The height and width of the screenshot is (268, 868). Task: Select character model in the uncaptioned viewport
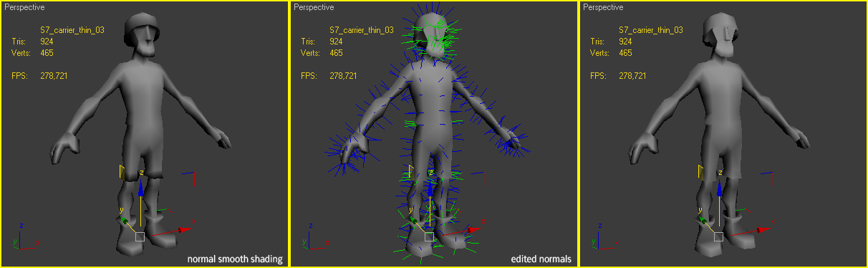click(722, 107)
